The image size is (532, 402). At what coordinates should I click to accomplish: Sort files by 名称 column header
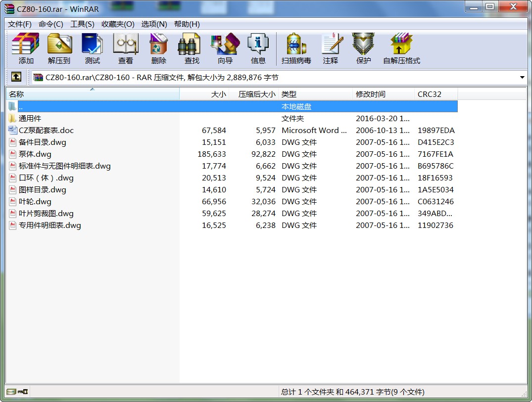coord(92,94)
